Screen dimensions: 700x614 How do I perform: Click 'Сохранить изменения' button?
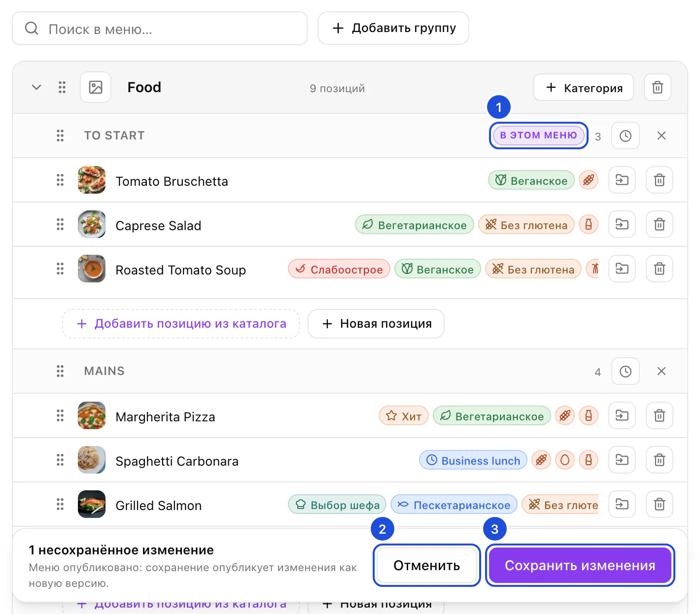tap(580, 566)
